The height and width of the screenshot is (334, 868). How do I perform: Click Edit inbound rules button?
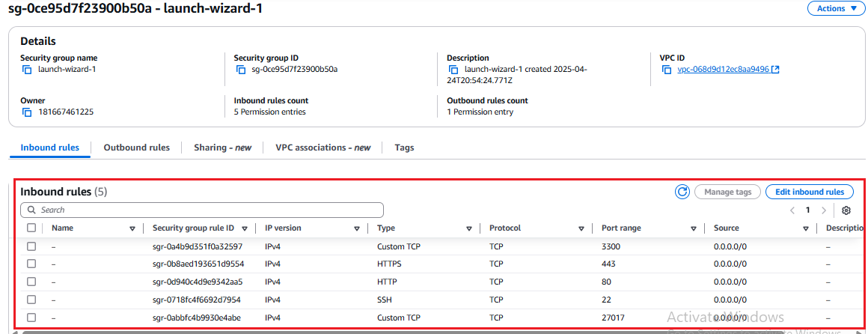810,192
